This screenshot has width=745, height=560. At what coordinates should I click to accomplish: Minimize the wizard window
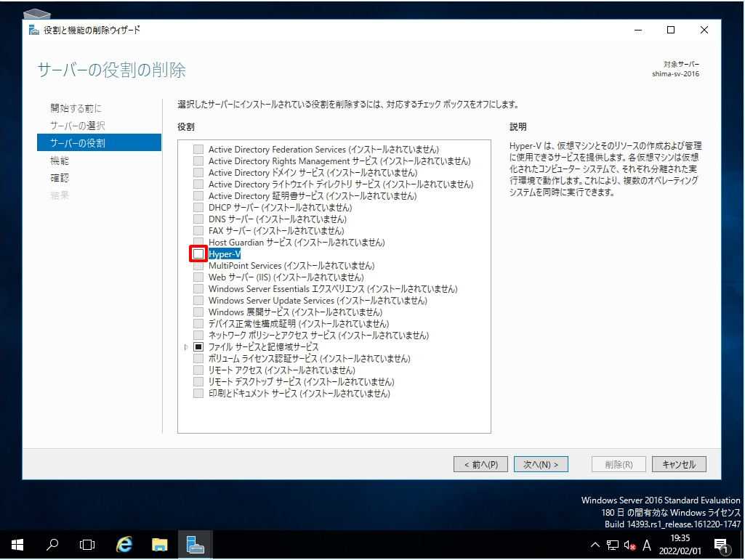click(x=638, y=30)
